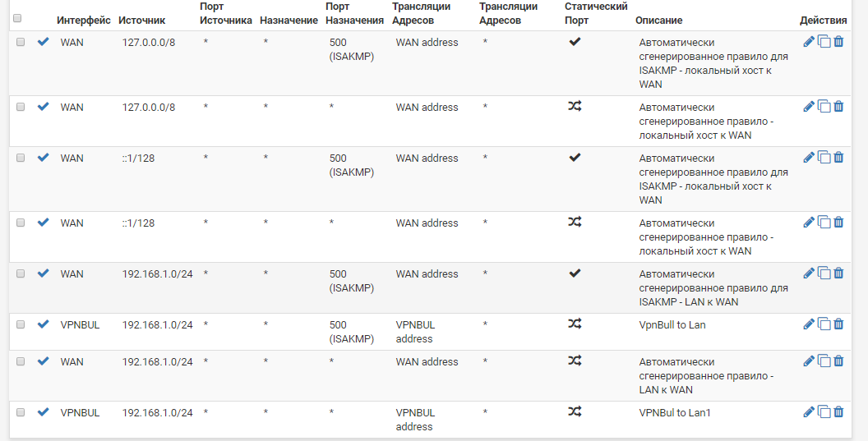Edit first WAN 127.0.0.0/8 ISAKMP rule
Viewport: 868px width, 441px height.
click(x=809, y=42)
